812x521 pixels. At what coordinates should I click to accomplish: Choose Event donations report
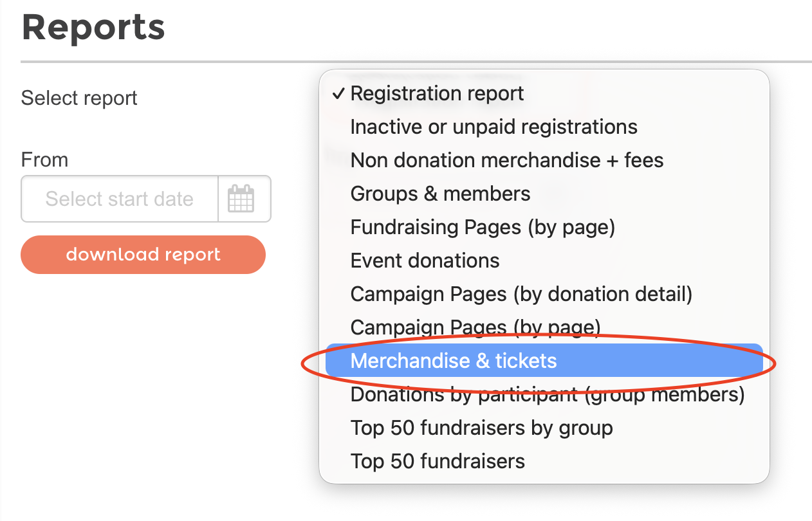pos(544,260)
